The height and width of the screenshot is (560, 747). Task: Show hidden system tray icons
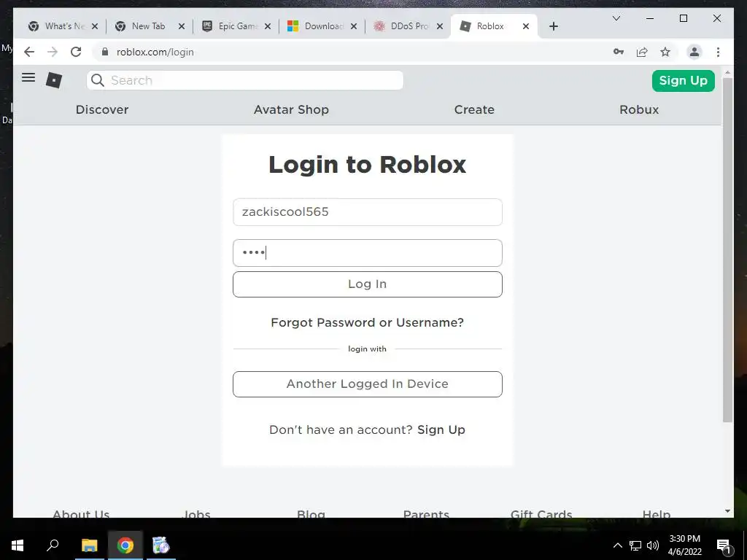(617, 545)
